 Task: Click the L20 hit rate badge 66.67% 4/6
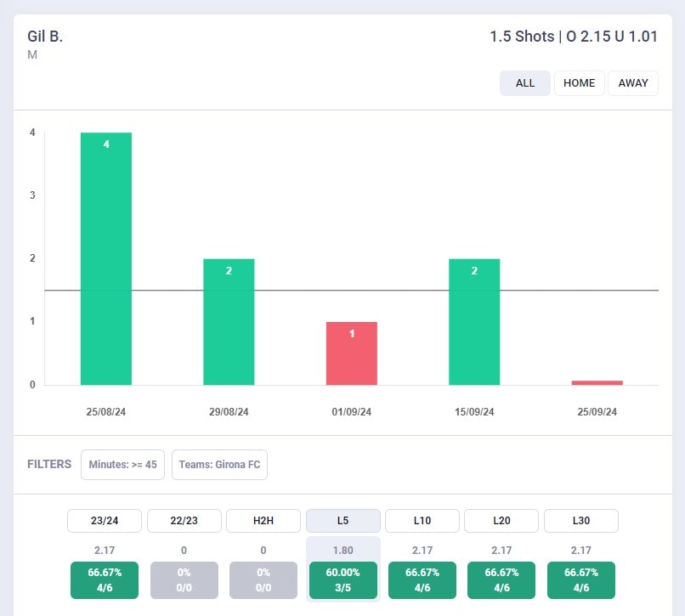pyautogui.click(x=501, y=580)
